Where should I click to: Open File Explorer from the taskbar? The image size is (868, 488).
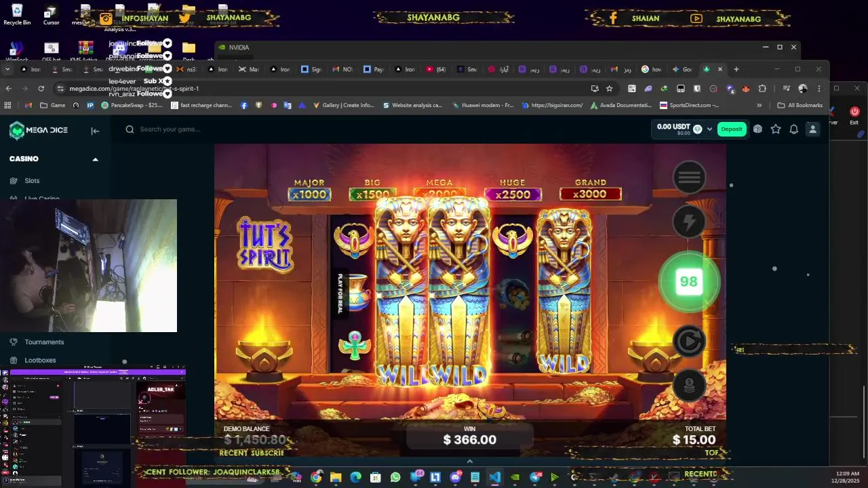click(x=336, y=477)
